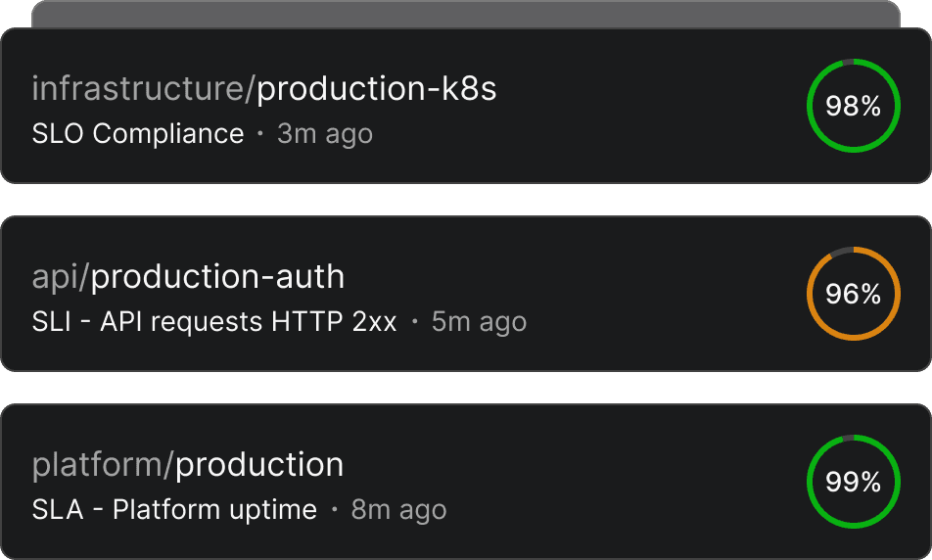Open the infrastructure/production-k8s link

(x=264, y=89)
